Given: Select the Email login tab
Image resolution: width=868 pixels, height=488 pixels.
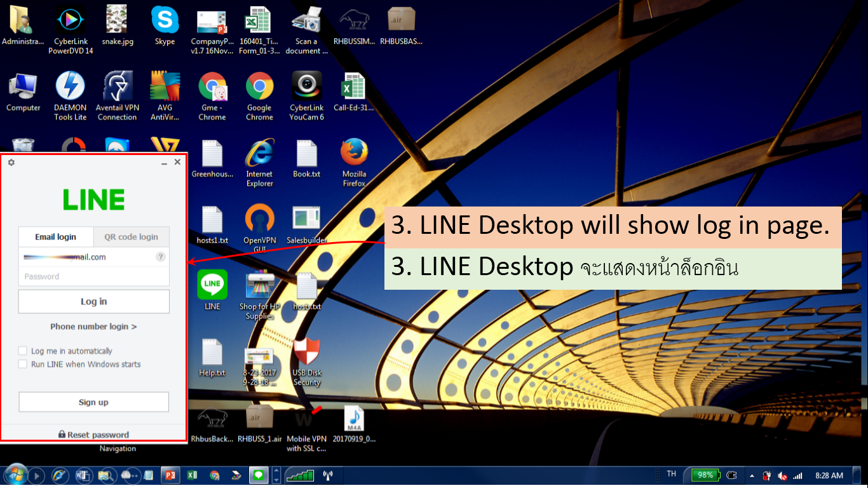Looking at the screenshot, I should [56, 236].
